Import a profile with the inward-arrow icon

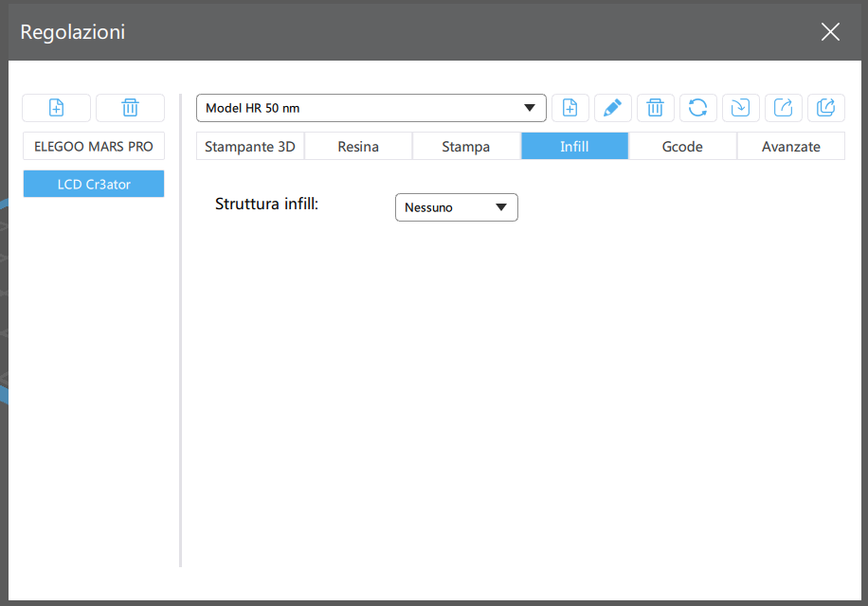[741, 108]
